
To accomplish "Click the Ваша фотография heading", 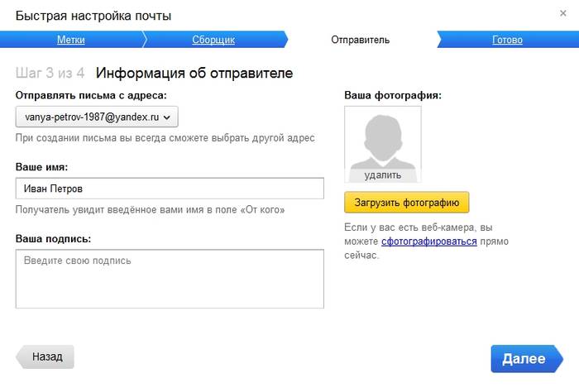I will click(392, 96).
